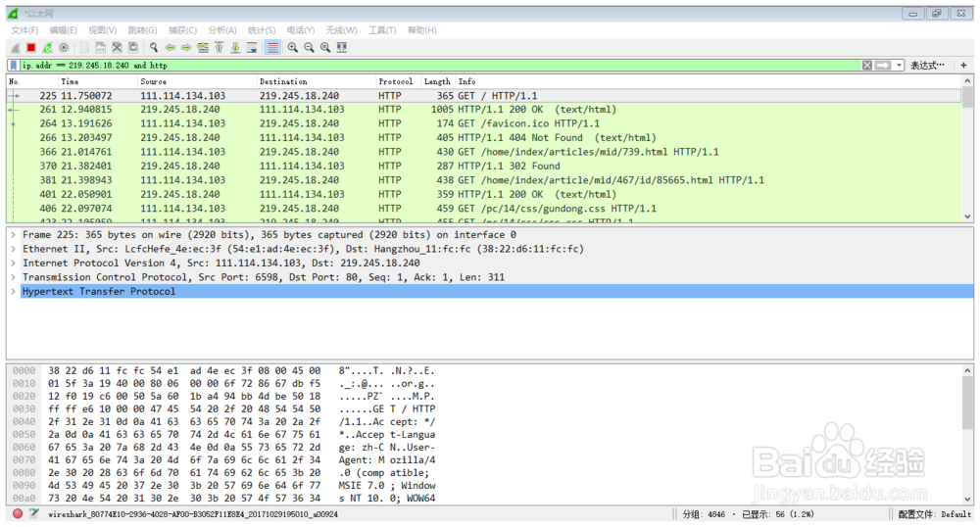Reload the capture file

[x=133, y=47]
